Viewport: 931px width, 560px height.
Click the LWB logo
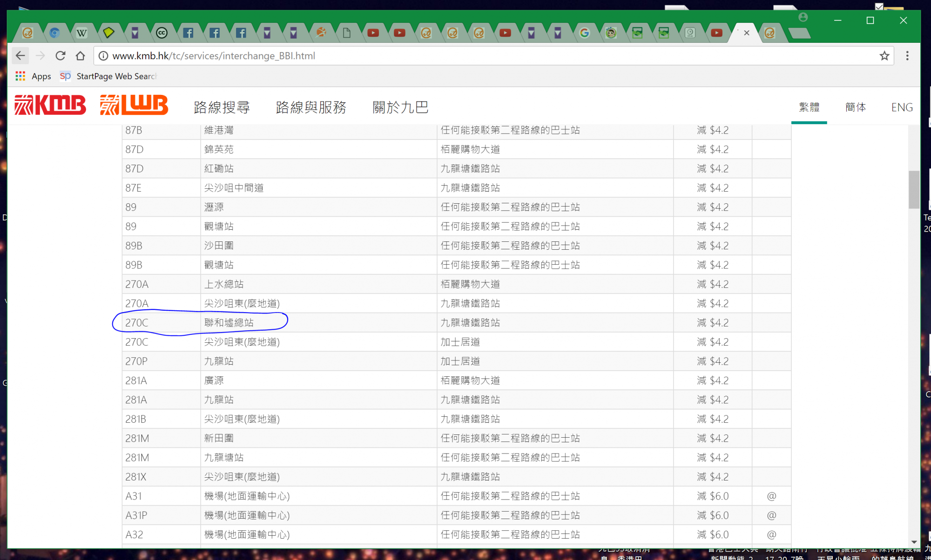[134, 106]
